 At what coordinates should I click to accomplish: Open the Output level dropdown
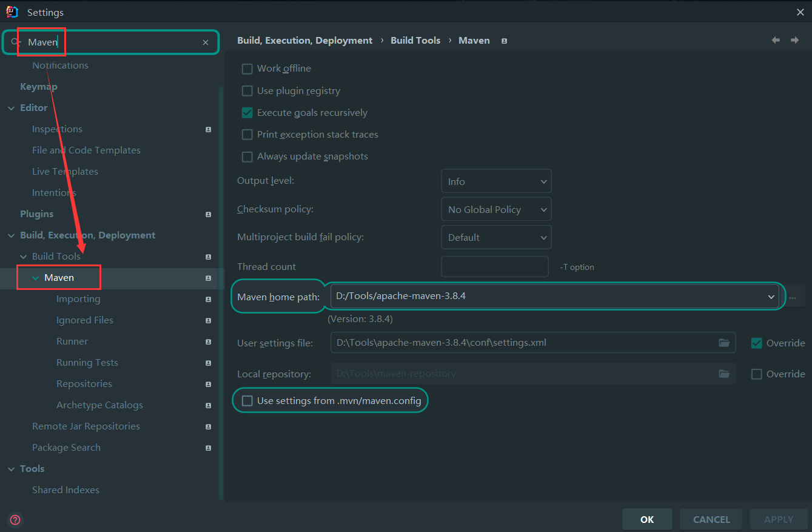(x=496, y=181)
